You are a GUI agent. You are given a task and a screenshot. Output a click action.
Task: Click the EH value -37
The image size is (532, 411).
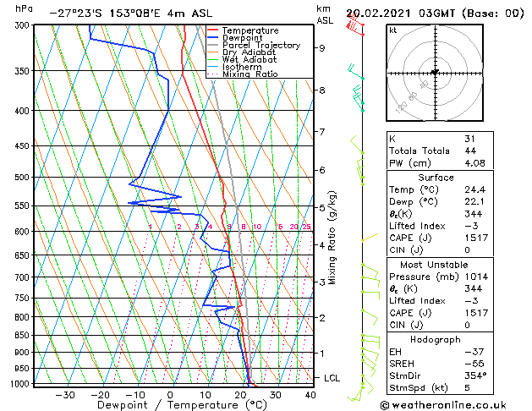[x=474, y=352]
